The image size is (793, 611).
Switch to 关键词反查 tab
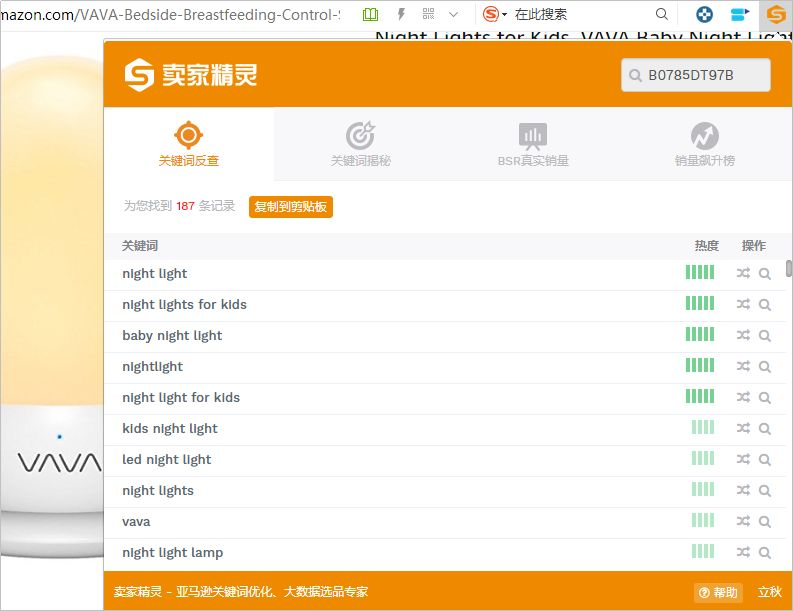pos(189,144)
